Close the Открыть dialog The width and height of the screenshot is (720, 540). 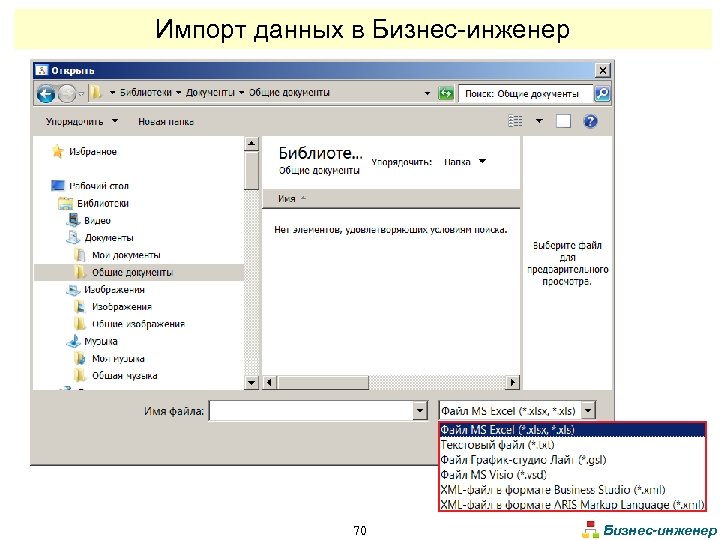pyautogui.click(x=602, y=70)
